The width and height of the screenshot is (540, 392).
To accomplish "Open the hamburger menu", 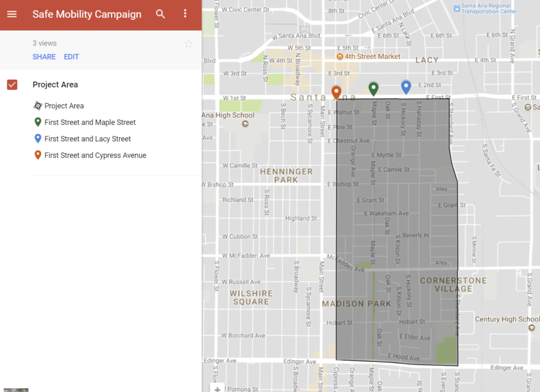I will coord(12,14).
